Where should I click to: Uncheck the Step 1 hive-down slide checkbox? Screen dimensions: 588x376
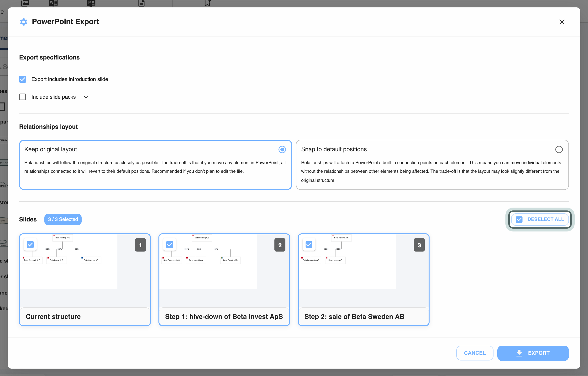(x=169, y=244)
